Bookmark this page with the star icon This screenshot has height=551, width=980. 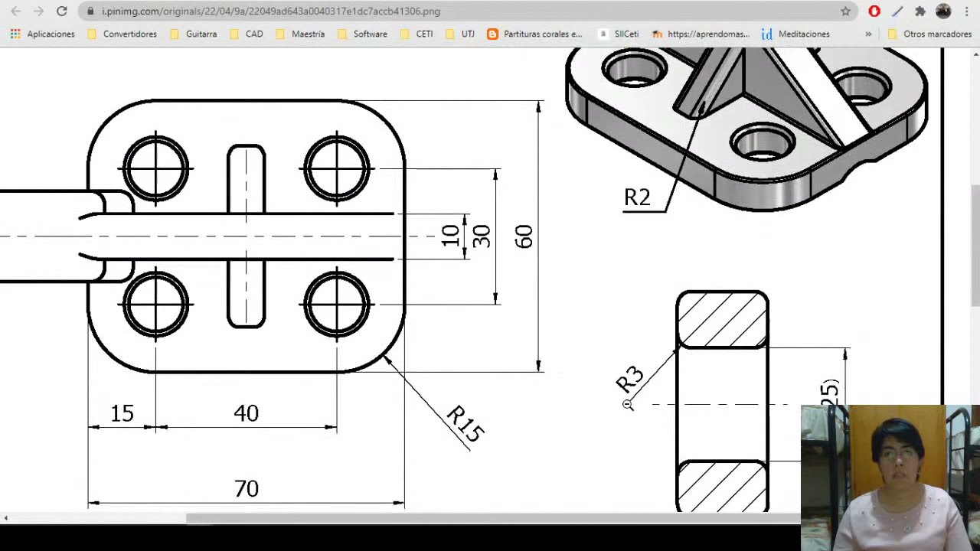pyautogui.click(x=845, y=11)
